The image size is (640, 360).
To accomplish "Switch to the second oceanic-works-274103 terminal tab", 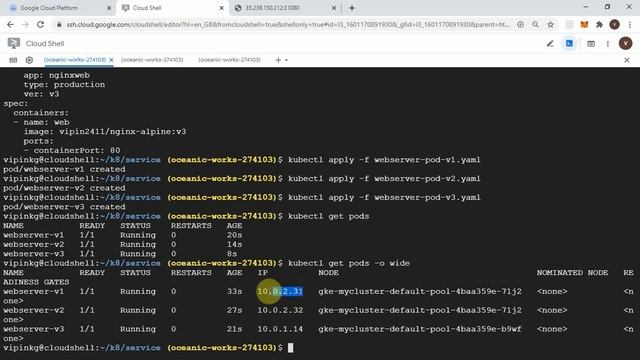I will (x=152, y=60).
